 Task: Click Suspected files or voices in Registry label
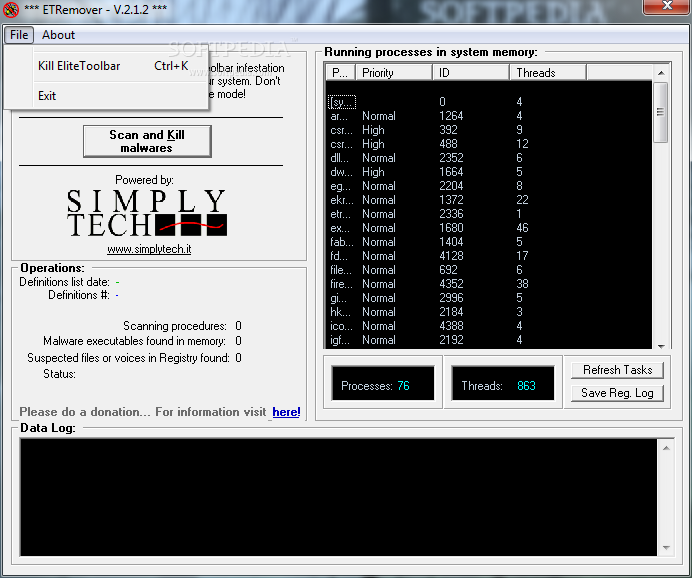coord(128,358)
